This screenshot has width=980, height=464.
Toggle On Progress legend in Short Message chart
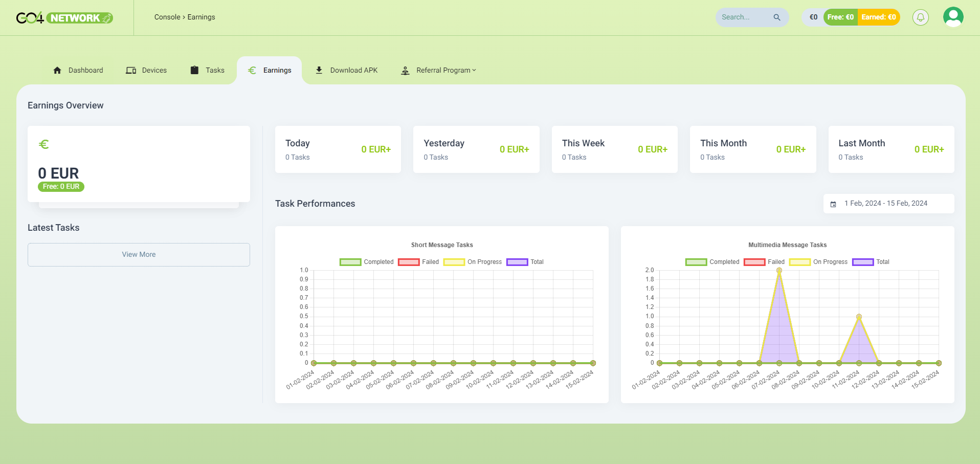(473, 262)
